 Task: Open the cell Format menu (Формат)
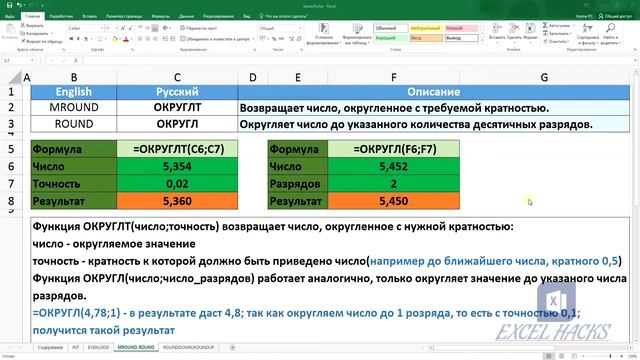(530, 32)
